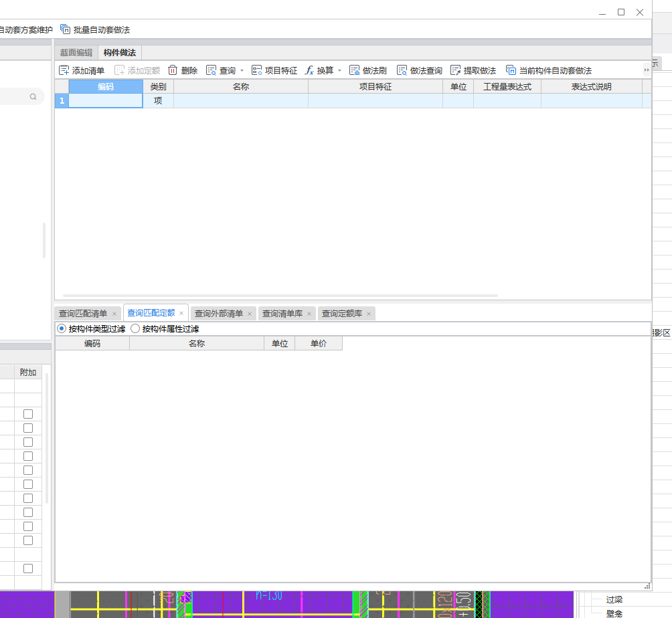Switch to the 构件做法 tab

coord(120,53)
